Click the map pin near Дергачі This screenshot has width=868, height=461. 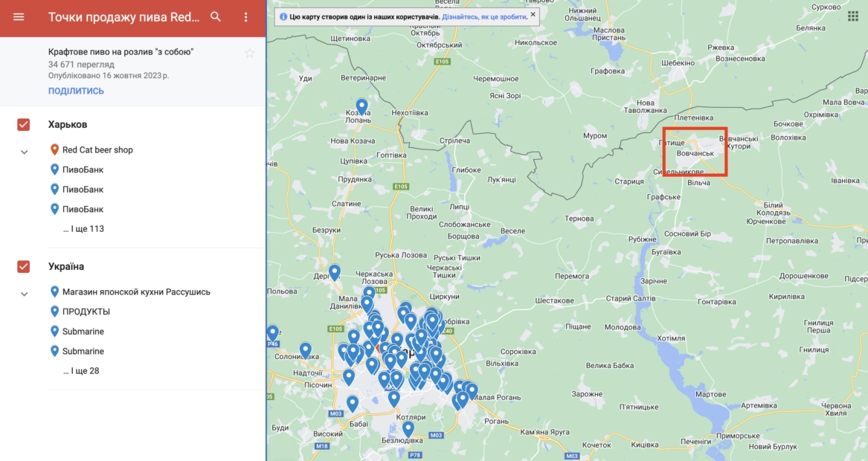(335, 273)
